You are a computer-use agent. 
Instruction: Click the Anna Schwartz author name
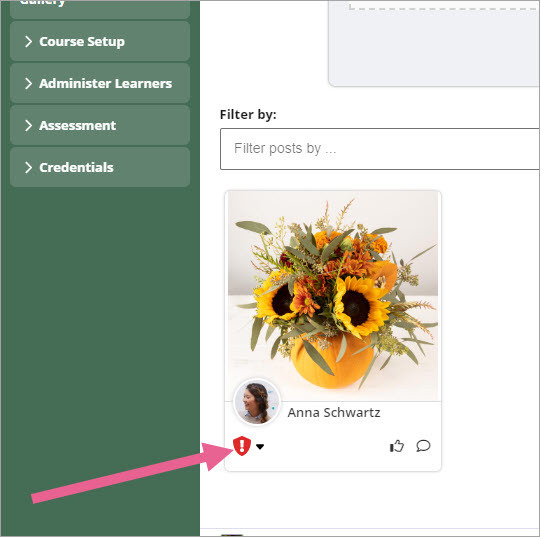[334, 412]
